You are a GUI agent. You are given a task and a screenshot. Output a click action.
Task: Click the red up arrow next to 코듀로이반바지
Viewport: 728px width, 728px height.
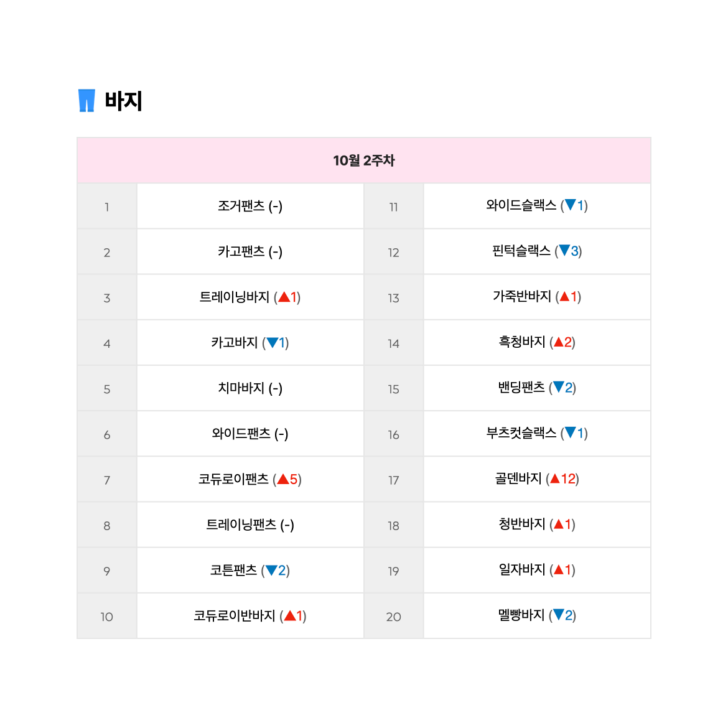[290, 615]
